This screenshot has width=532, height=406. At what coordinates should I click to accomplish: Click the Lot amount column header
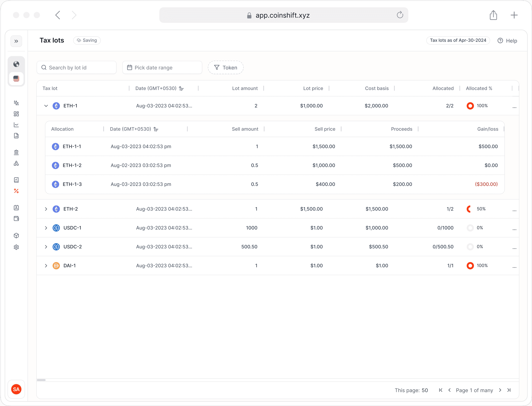pyautogui.click(x=245, y=88)
